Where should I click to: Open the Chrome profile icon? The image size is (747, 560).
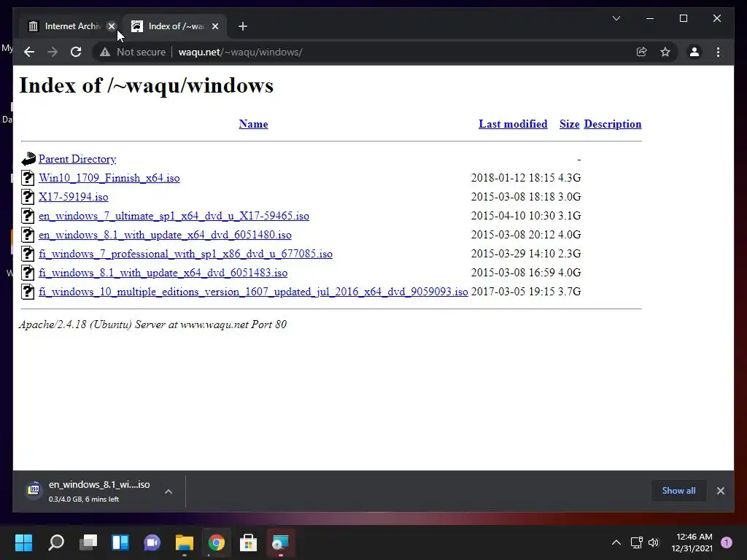tap(694, 52)
